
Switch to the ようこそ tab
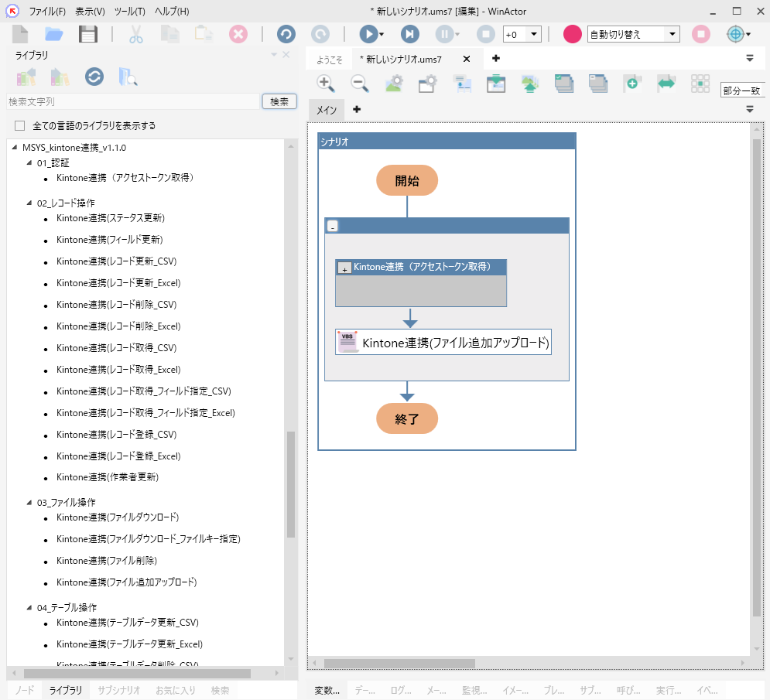(x=330, y=60)
